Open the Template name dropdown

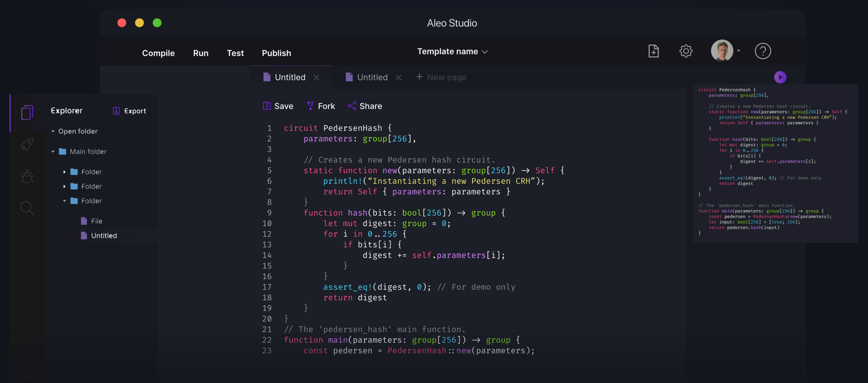(452, 51)
